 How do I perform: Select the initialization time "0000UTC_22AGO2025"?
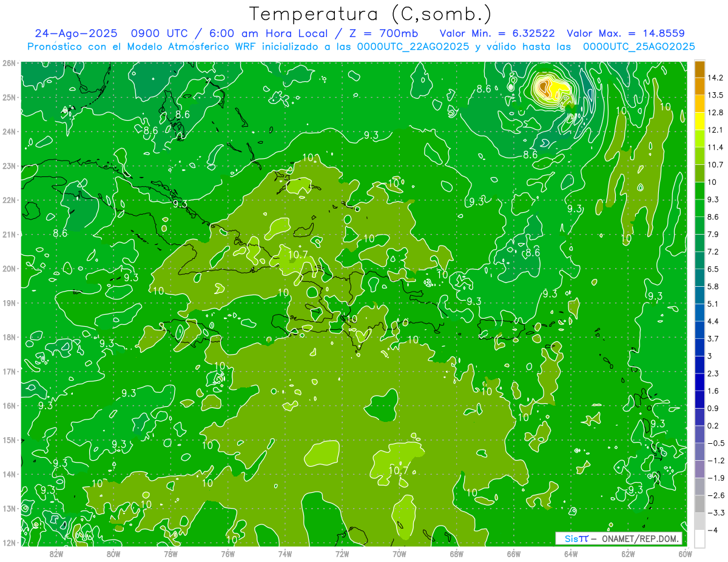pyautogui.click(x=413, y=47)
